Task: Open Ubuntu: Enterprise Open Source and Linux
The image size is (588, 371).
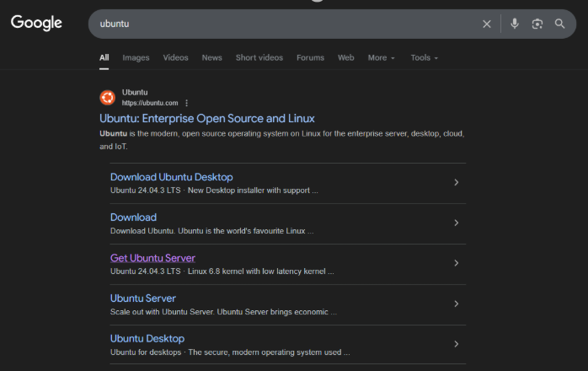Action: (x=207, y=119)
